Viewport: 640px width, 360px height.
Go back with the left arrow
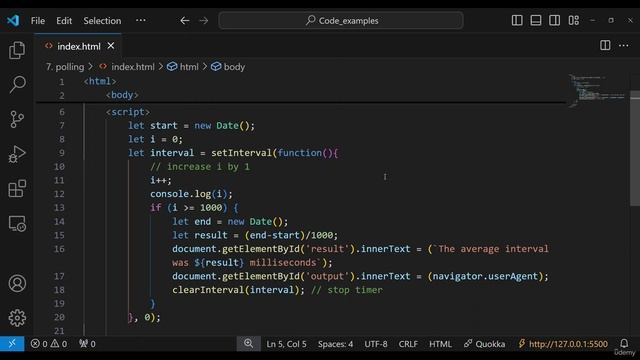pyautogui.click(x=184, y=20)
